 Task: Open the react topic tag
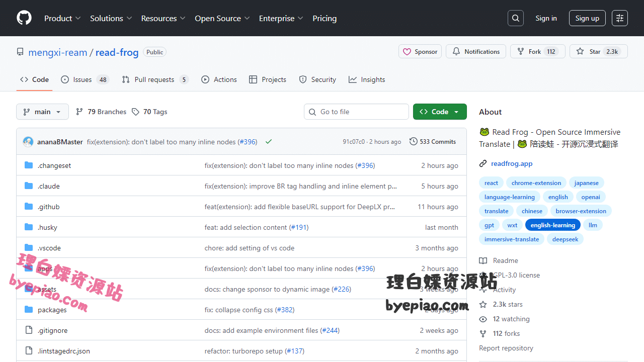(x=491, y=183)
